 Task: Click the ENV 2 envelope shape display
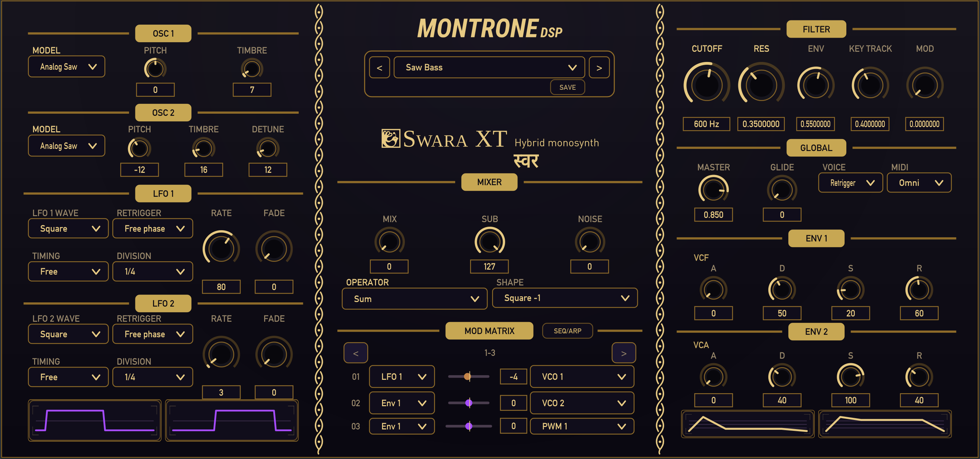click(x=885, y=424)
